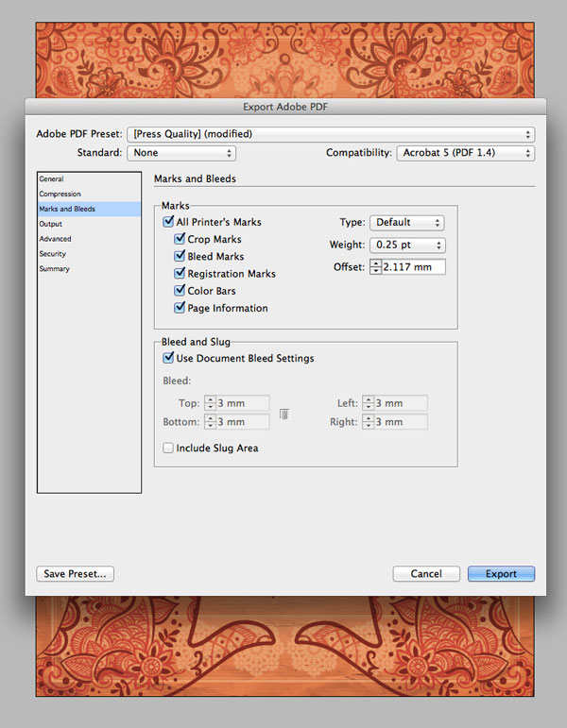The image size is (567, 728).
Task: Toggle All Printer's Marks checkbox
Action: [168, 222]
